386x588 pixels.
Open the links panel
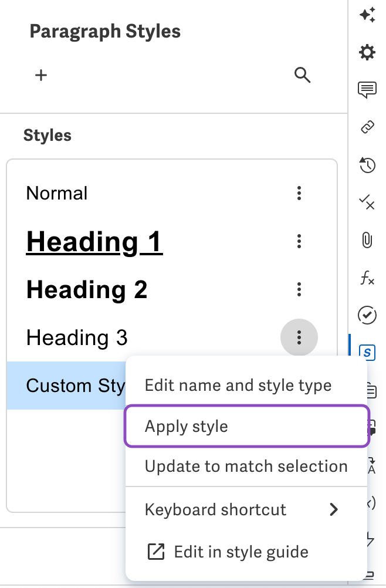click(x=367, y=127)
